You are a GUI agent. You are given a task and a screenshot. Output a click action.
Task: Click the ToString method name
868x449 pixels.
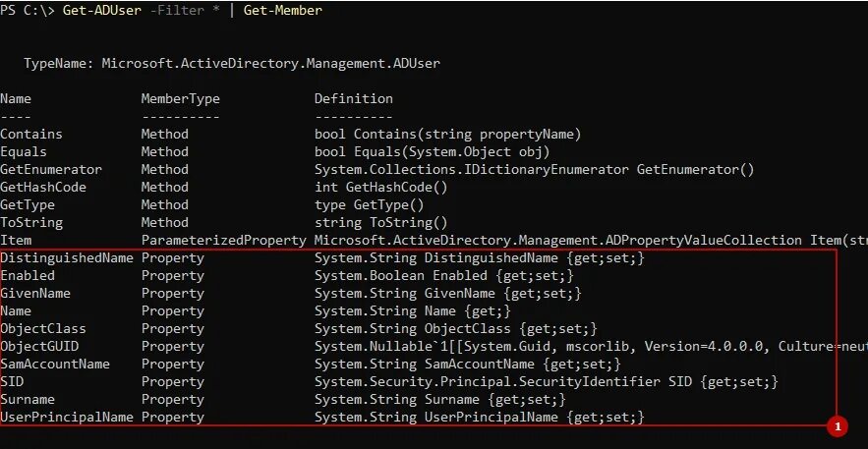tap(31, 223)
